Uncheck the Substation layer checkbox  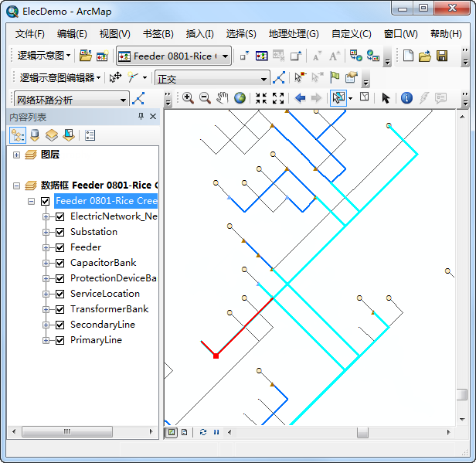pyautogui.click(x=59, y=232)
